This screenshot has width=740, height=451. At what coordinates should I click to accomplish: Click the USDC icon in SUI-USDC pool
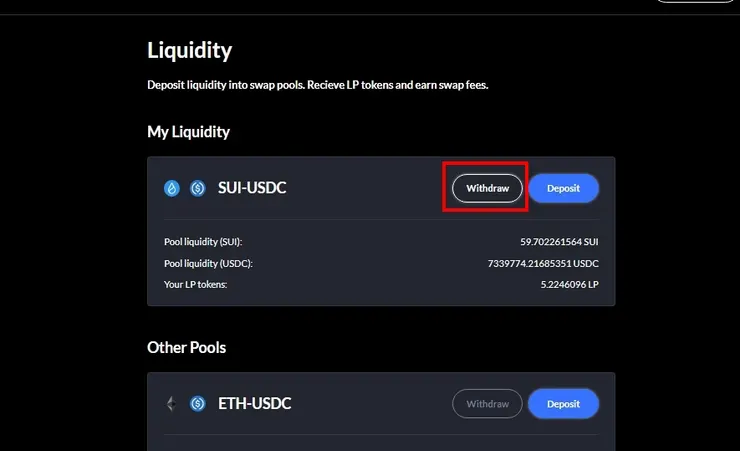(x=197, y=188)
